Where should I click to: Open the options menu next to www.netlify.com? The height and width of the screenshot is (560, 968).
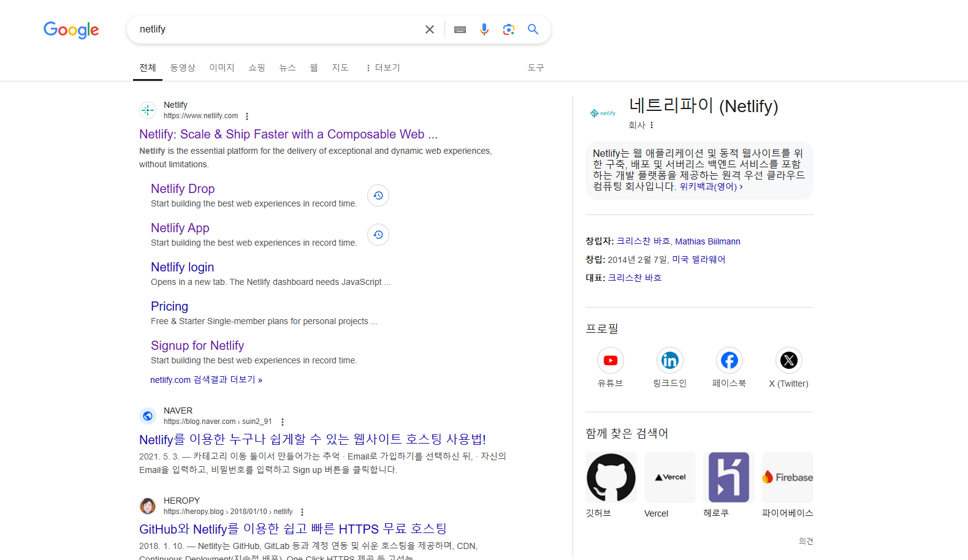point(247,116)
